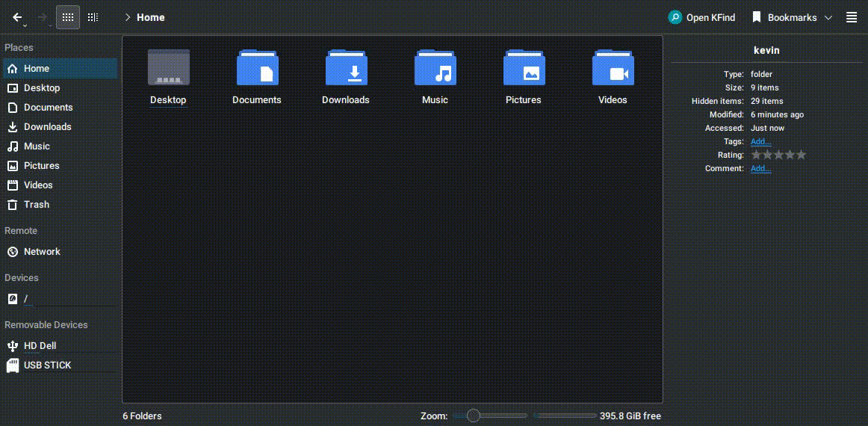Expand the breadcrumb chevron before Home
Viewport: 868px width, 426px height.
click(128, 17)
